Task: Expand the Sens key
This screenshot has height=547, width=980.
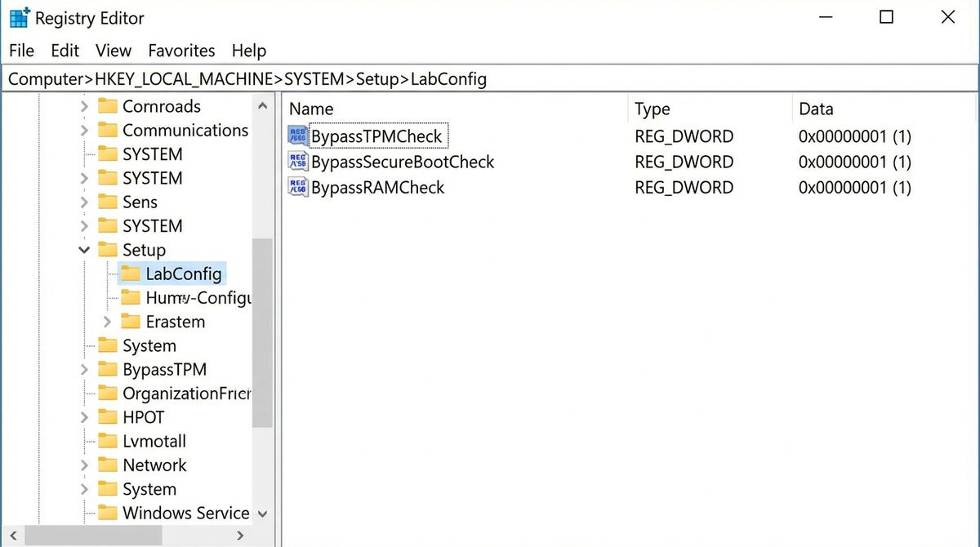Action: pos(84,202)
